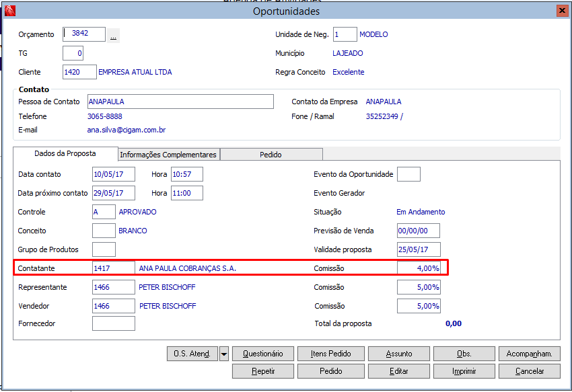The image size is (572, 392).
Task: Click the EMPRESA ATUAL LTDA client name
Action: tap(135, 72)
